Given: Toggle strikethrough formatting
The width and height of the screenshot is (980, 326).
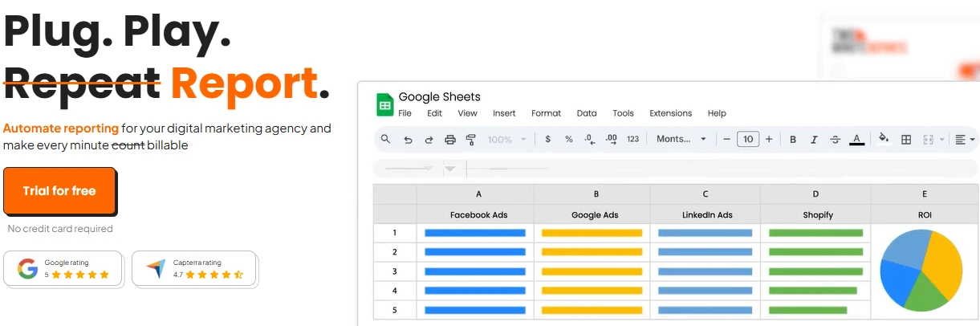Looking at the screenshot, I should (x=835, y=140).
